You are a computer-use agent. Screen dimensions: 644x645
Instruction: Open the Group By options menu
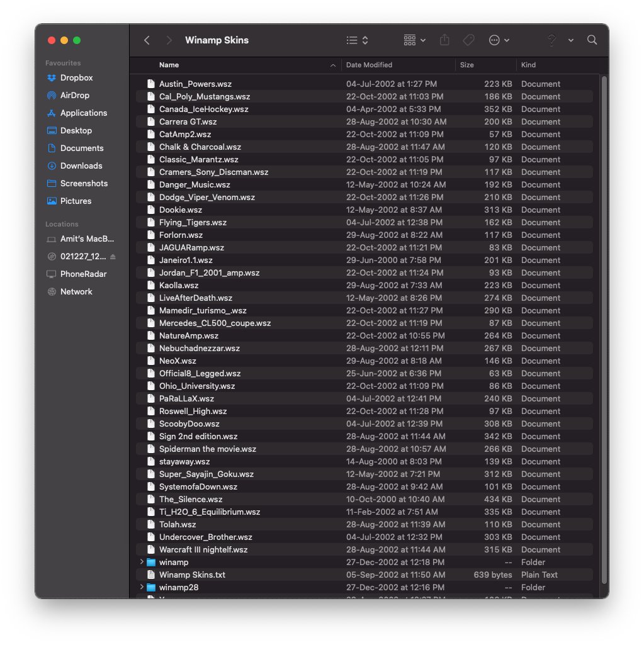point(414,40)
